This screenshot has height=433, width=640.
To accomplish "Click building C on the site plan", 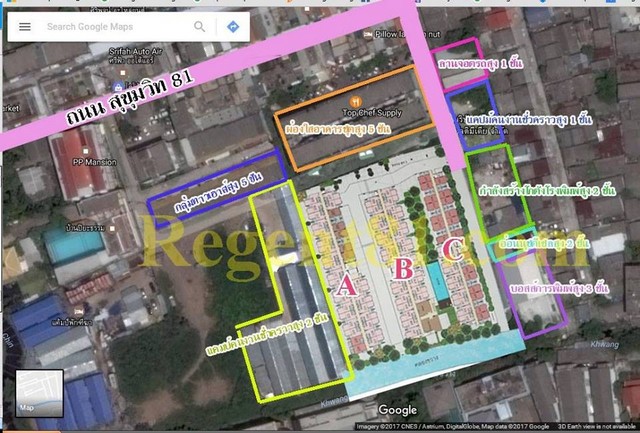I will (x=452, y=250).
